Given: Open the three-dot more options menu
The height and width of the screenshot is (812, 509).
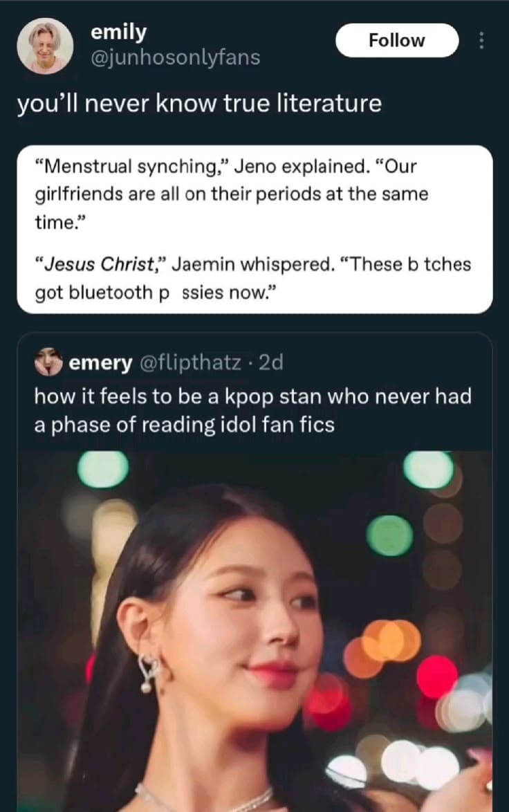Looking at the screenshot, I should (x=482, y=40).
